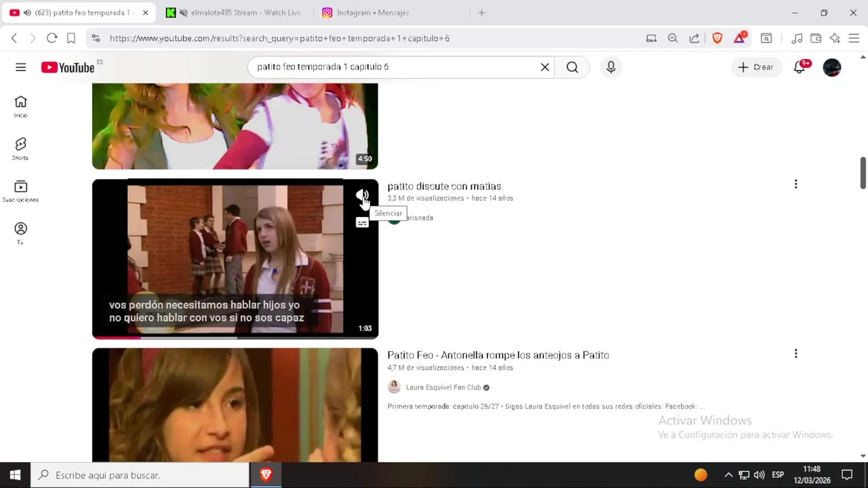The width and height of the screenshot is (868, 488).
Task: Go back with the browser back arrow
Action: click(x=14, y=39)
